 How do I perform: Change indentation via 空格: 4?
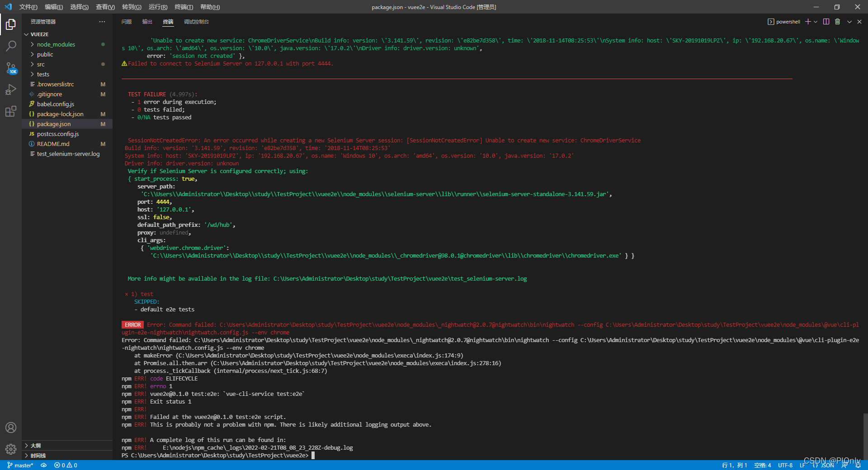(763, 465)
